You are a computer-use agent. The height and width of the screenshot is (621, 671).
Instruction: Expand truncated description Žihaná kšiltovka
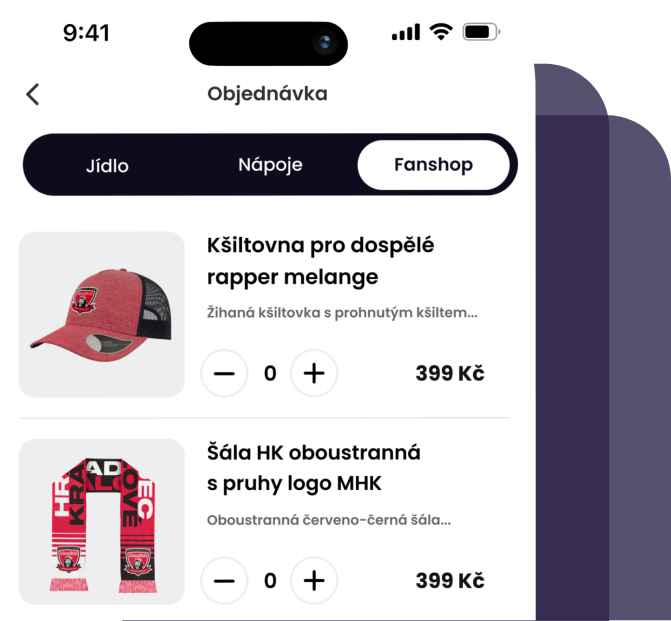[x=342, y=313]
